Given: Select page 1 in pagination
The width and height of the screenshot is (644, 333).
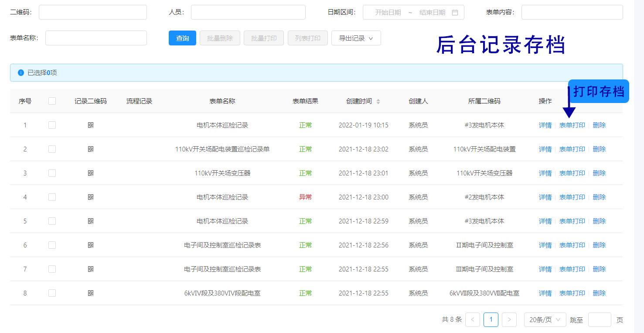Looking at the screenshot, I should [491, 320].
